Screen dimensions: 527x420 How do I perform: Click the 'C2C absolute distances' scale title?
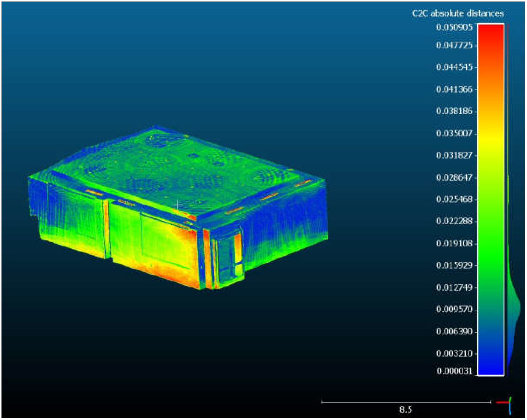[458, 13]
